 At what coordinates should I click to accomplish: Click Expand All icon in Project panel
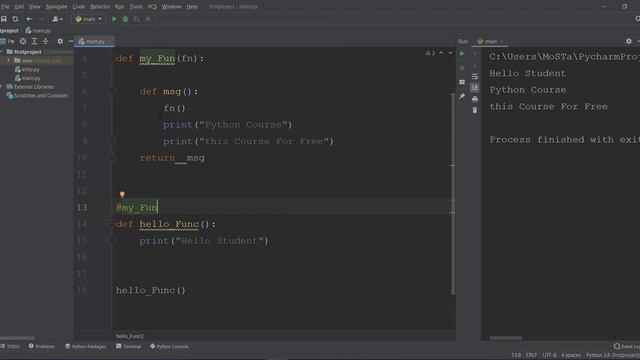(x=34, y=41)
